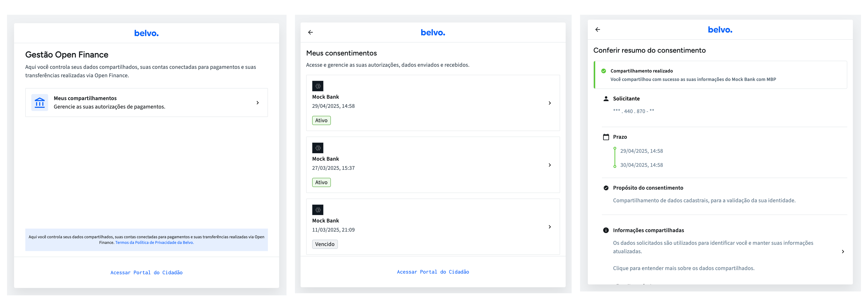868x302 pixels.
Task: Click the Vencido status badge
Action: pos(325,244)
